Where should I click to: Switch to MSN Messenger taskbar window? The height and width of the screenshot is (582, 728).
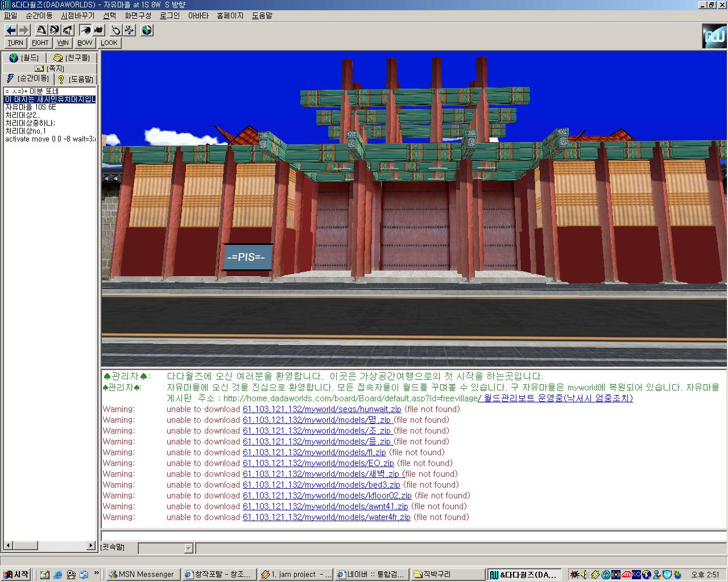(x=143, y=575)
